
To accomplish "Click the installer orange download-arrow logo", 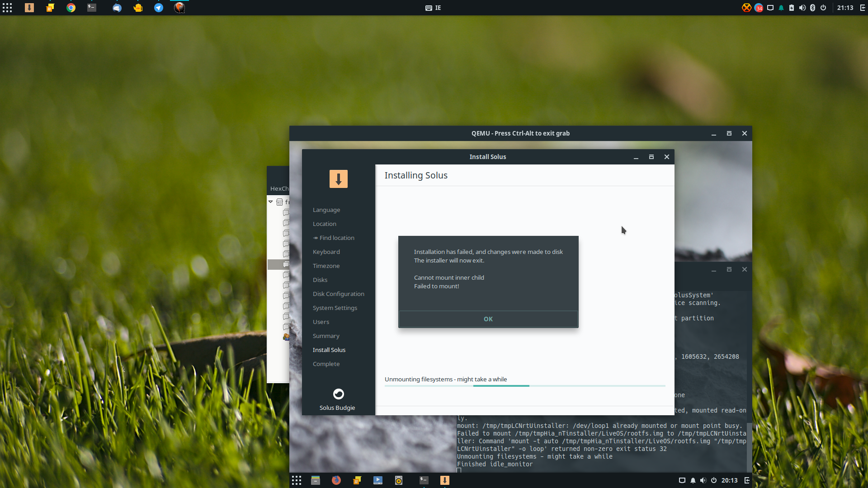I will point(339,179).
